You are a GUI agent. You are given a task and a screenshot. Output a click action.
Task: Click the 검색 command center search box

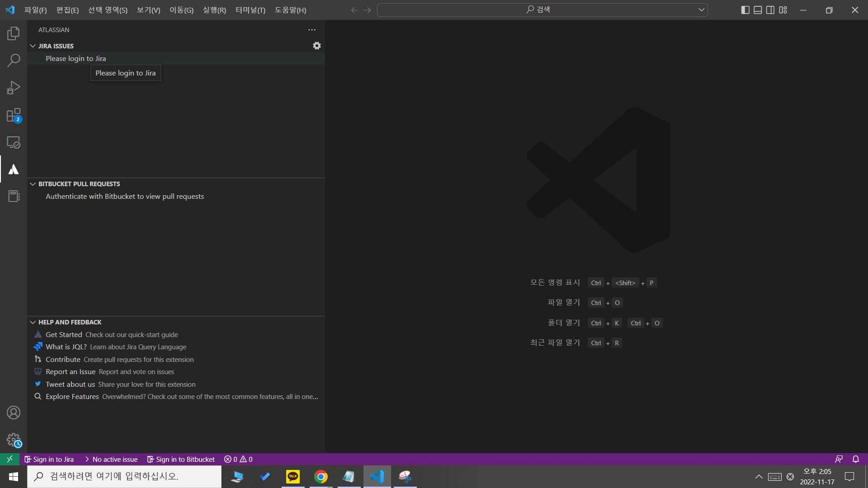[x=542, y=10]
